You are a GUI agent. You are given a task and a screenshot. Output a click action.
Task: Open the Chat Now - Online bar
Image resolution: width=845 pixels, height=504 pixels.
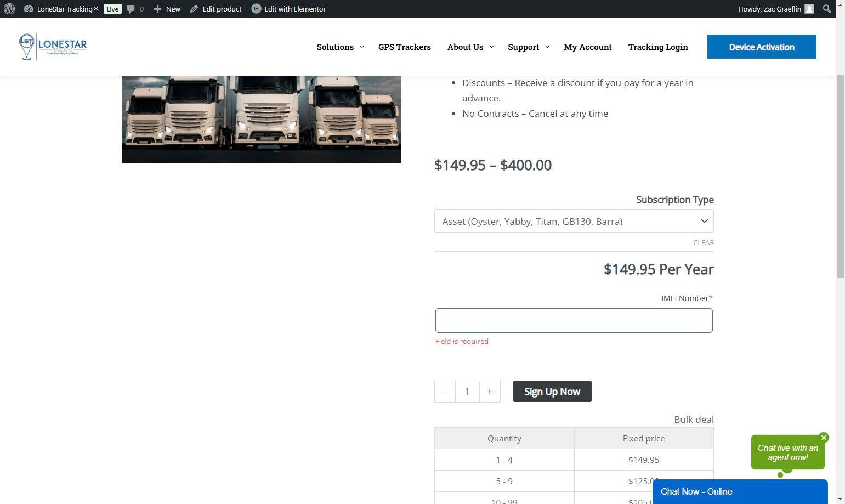point(740,492)
